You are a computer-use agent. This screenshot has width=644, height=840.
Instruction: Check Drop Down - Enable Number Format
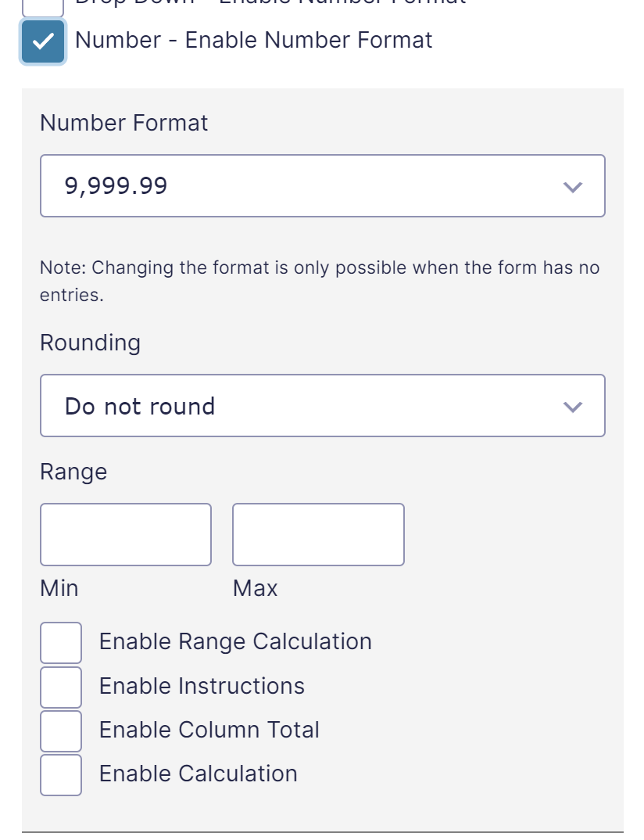pyautogui.click(x=42, y=4)
